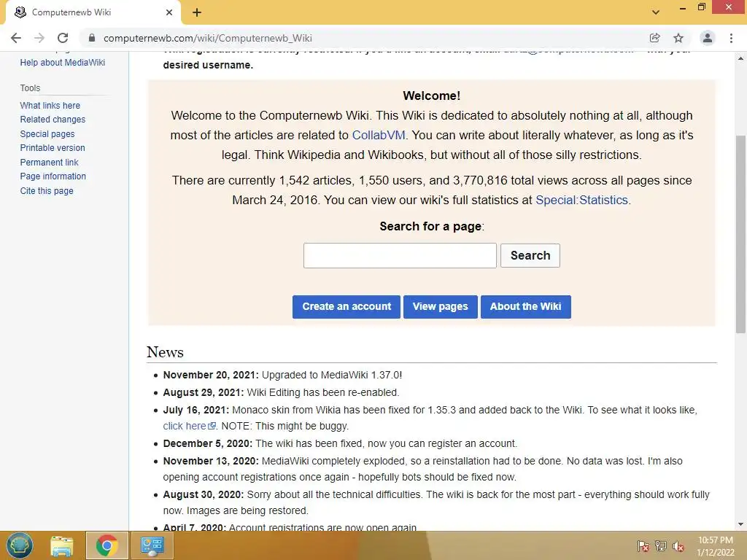
Task: Select the Computernewb Wiki tab
Action: [x=93, y=12]
